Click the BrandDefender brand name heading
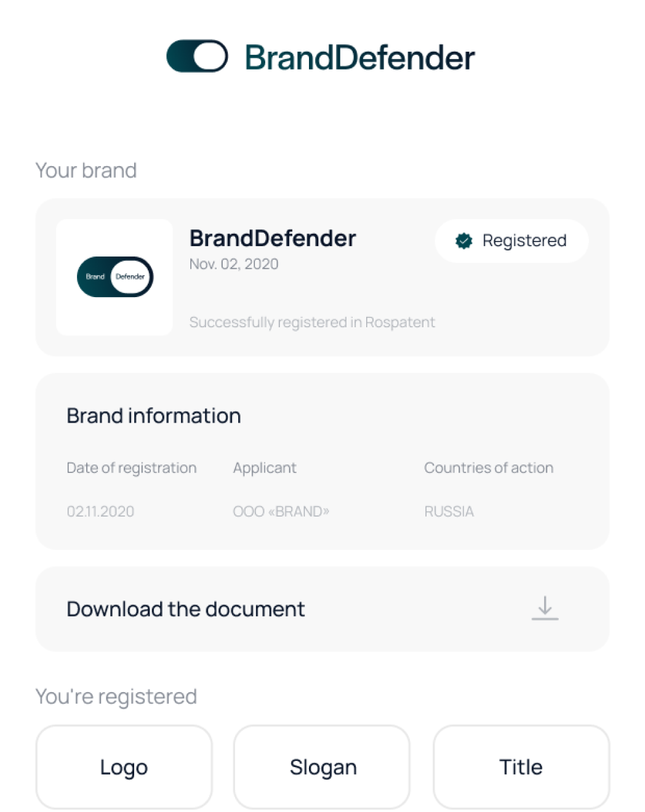This screenshot has width=645, height=812. (273, 239)
